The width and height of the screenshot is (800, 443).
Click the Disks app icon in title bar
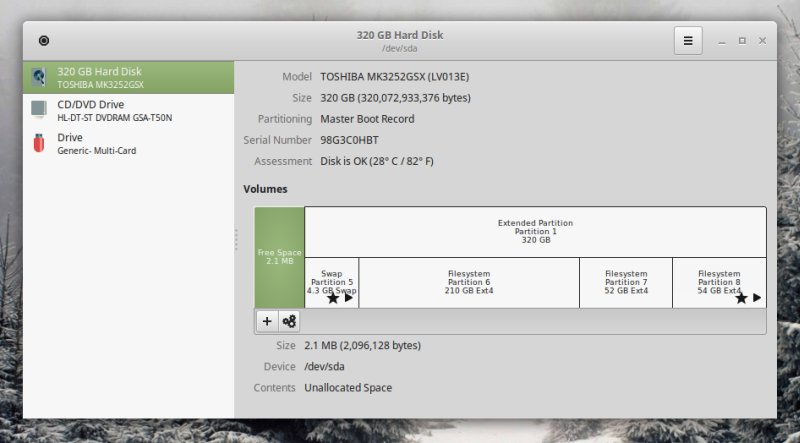(x=43, y=41)
